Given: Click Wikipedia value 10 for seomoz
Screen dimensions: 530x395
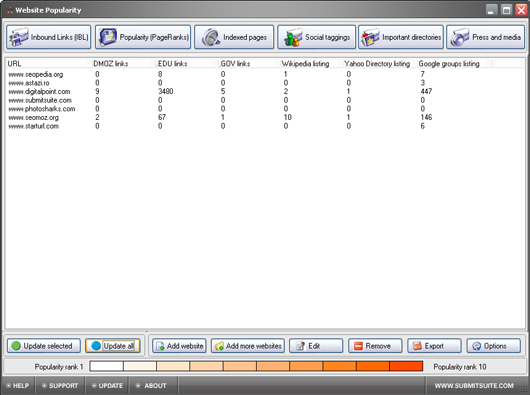Looking at the screenshot, I should click(288, 117).
